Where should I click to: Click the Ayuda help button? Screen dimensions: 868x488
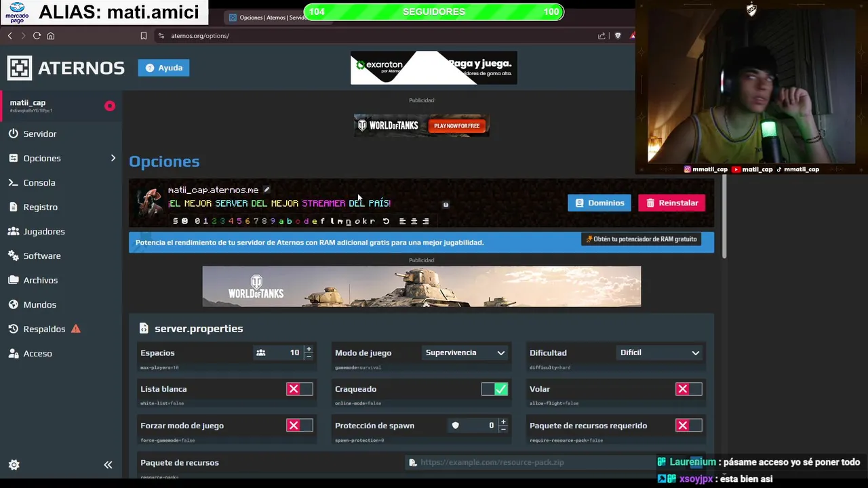click(x=163, y=68)
